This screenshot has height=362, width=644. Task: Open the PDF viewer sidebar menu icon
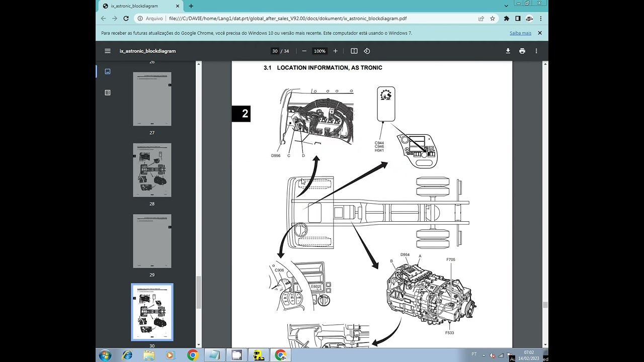click(107, 51)
